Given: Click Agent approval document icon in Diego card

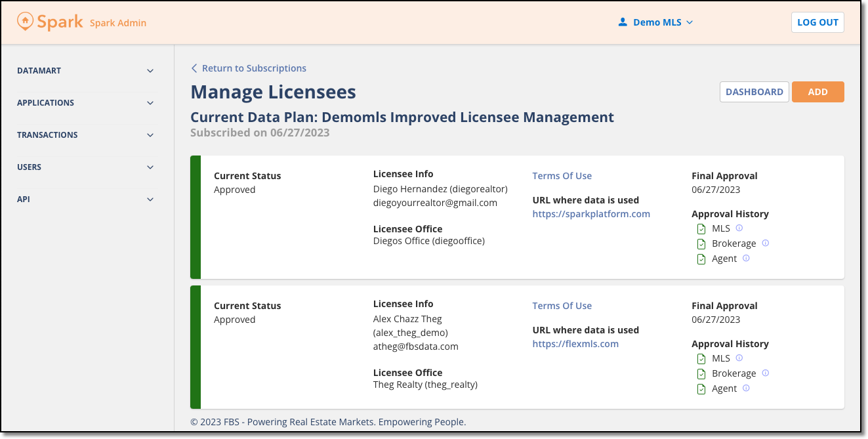Looking at the screenshot, I should (701, 259).
